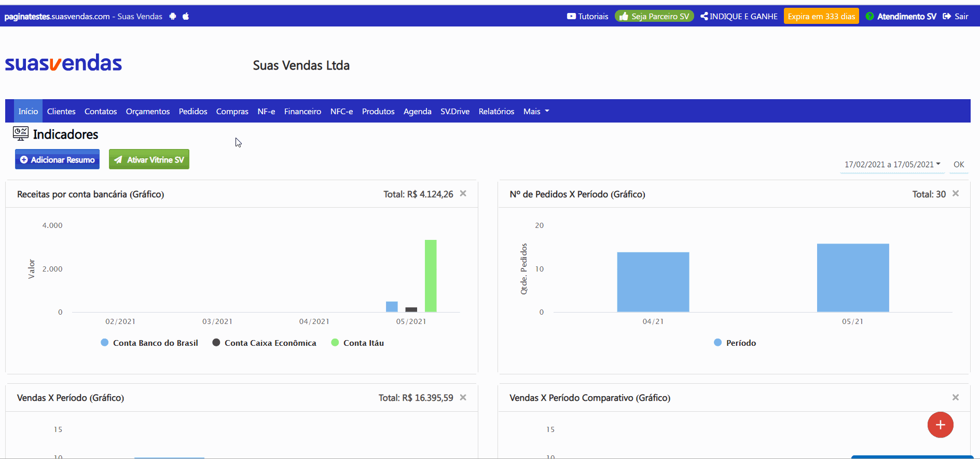
Task: Click Receitas por conta bancária (Gráfico) title
Action: pos(91,194)
